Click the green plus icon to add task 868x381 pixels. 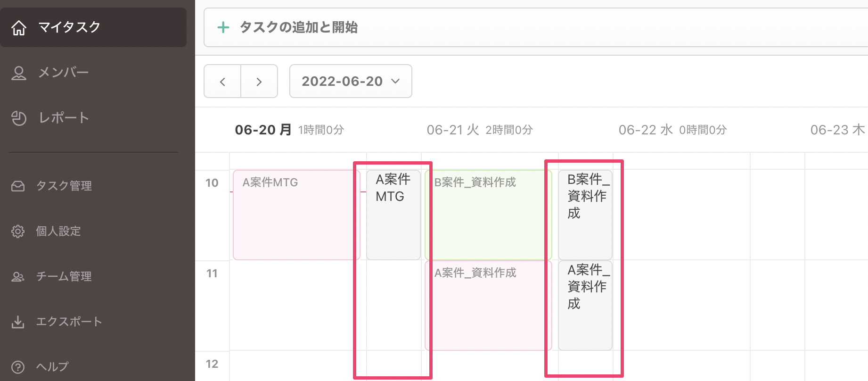click(223, 27)
